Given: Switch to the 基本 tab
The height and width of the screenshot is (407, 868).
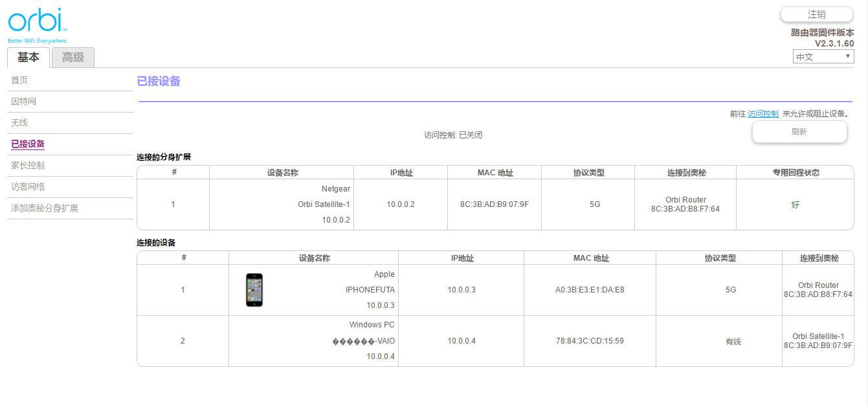Looking at the screenshot, I should coord(28,58).
